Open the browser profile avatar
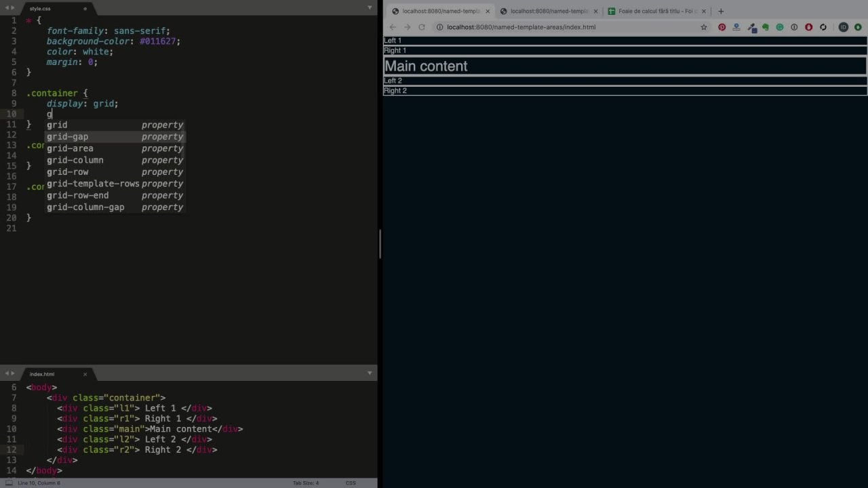868x488 pixels. pyautogui.click(x=844, y=27)
